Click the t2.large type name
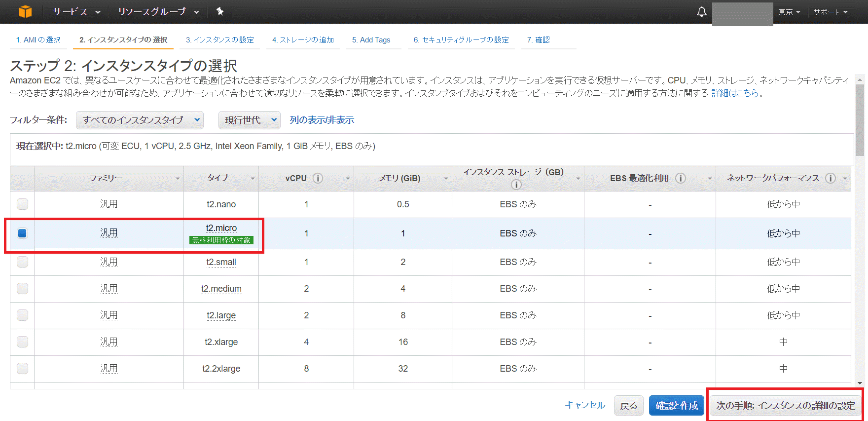This screenshot has width=868, height=421. coord(221,315)
